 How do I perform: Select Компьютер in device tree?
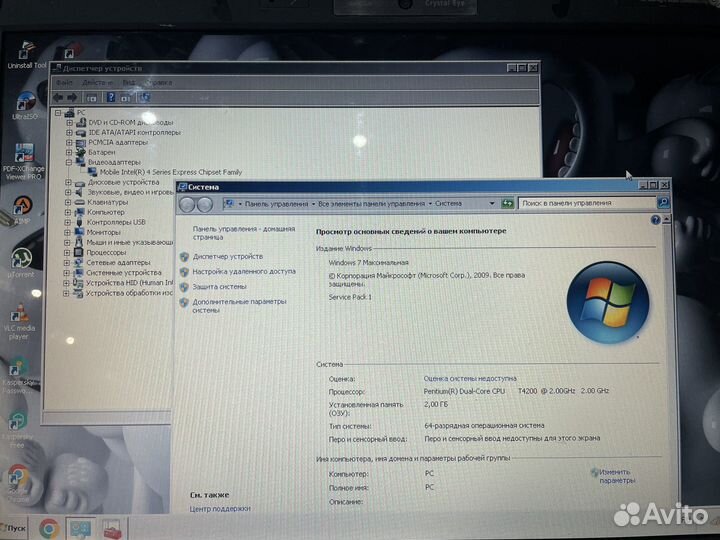pos(106,212)
